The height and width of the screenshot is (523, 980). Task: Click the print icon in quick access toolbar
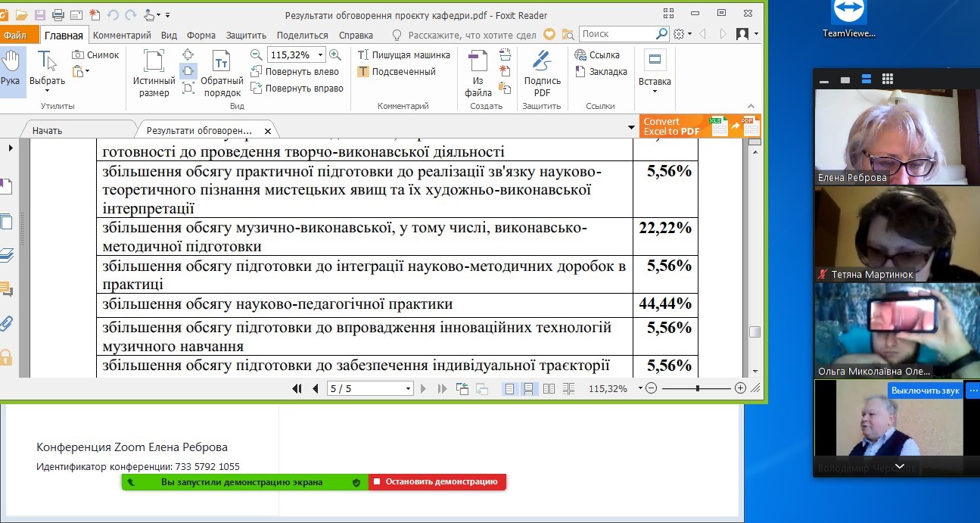(58, 15)
